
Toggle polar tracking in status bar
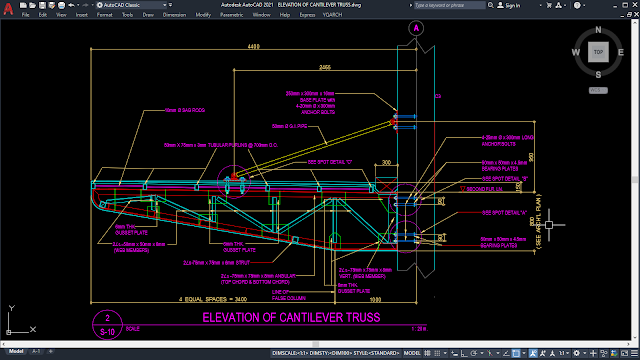click(x=474, y=353)
